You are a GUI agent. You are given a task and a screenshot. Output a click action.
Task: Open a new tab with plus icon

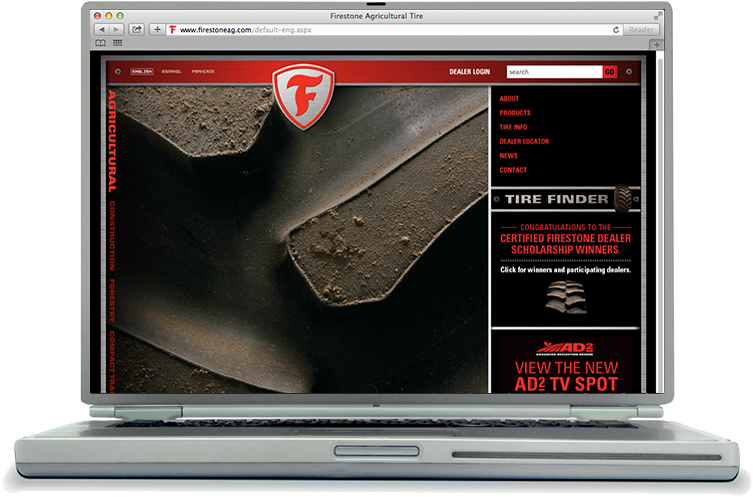656,44
